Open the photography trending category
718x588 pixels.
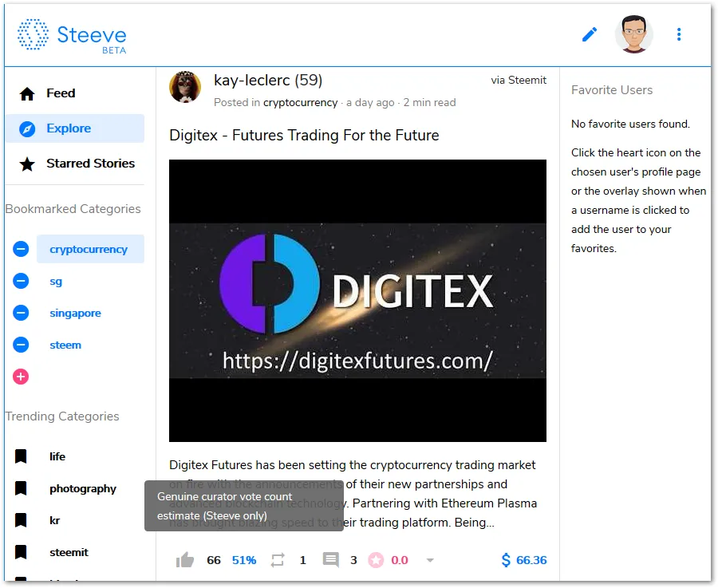[83, 488]
